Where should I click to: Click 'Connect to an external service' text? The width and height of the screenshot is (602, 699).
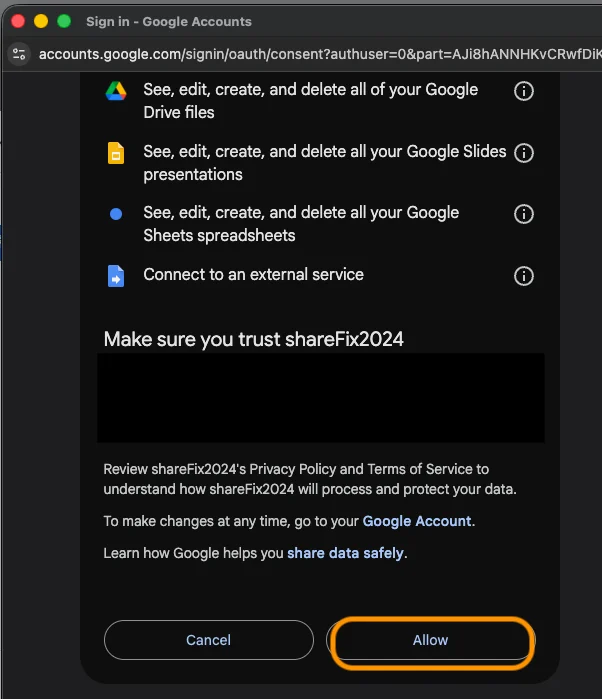[x=253, y=274]
